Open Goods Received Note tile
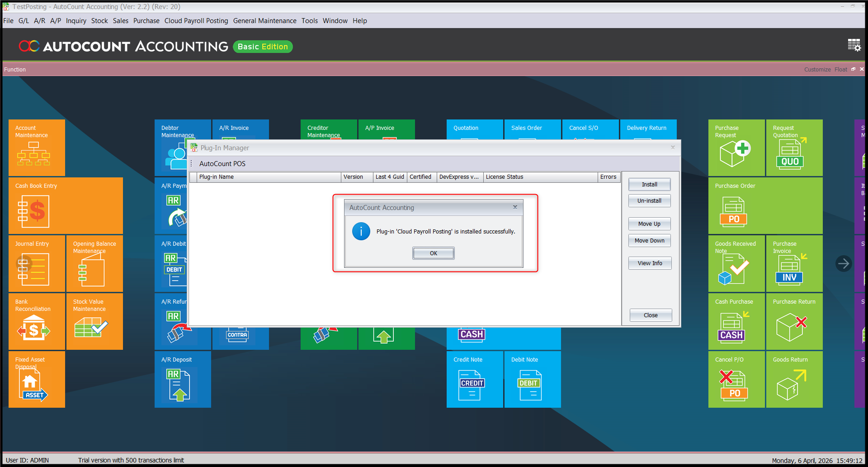 tap(736, 263)
